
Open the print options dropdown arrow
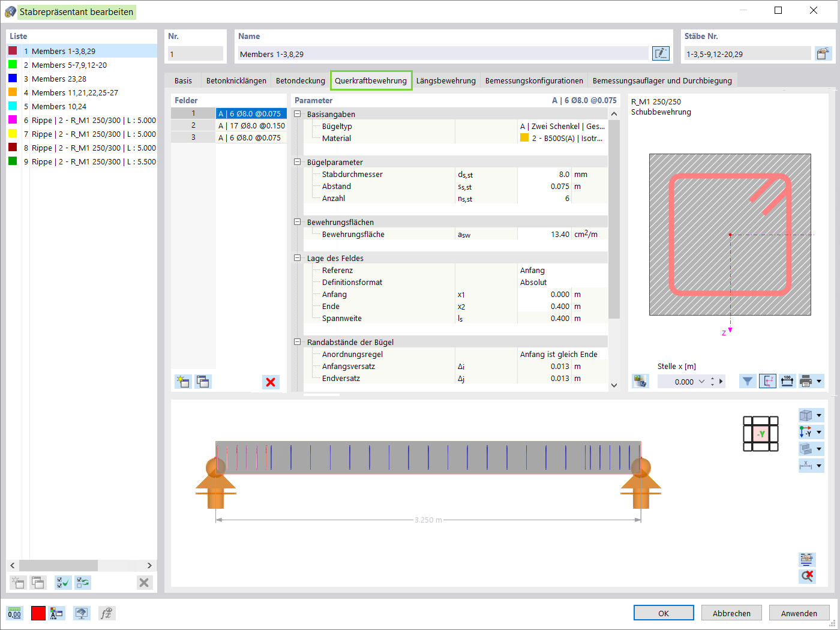[x=819, y=381]
